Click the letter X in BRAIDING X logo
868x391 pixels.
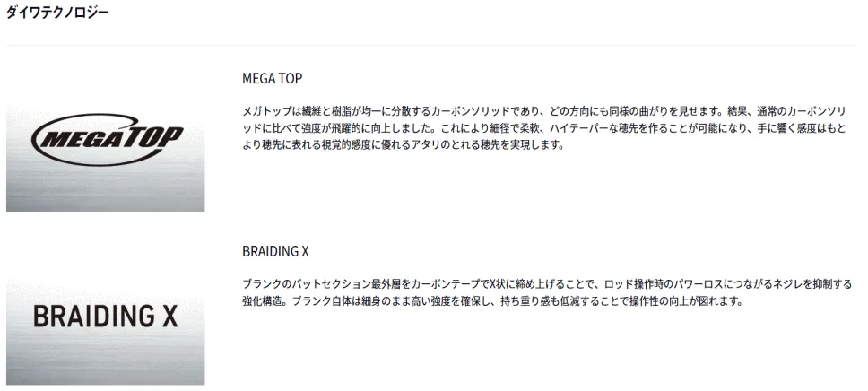point(169,317)
